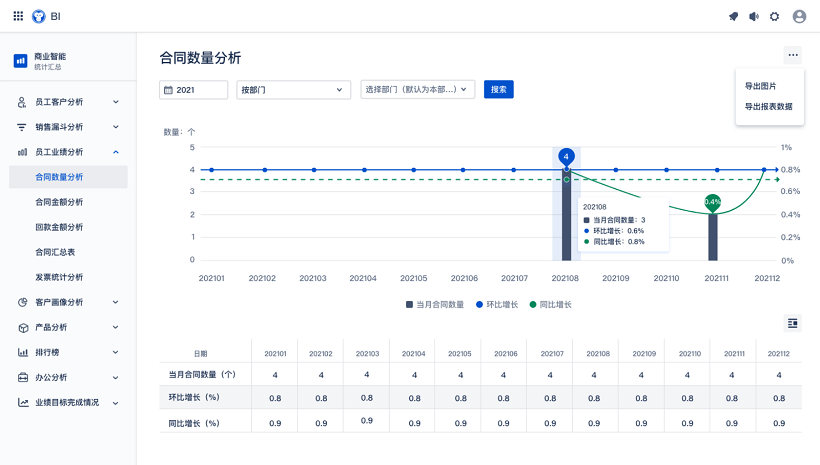
Task: Open settings gear icon
Action: pos(775,16)
